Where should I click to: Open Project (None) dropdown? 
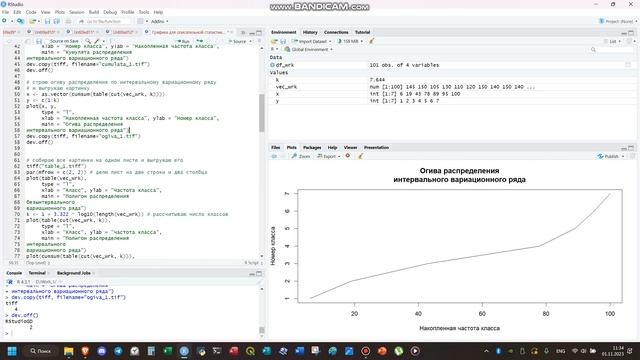(617, 21)
